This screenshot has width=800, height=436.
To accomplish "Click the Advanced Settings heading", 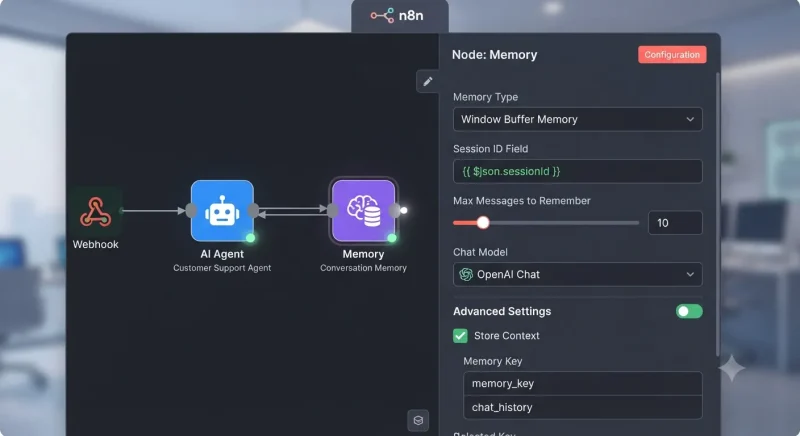I will [x=502, y=311].
